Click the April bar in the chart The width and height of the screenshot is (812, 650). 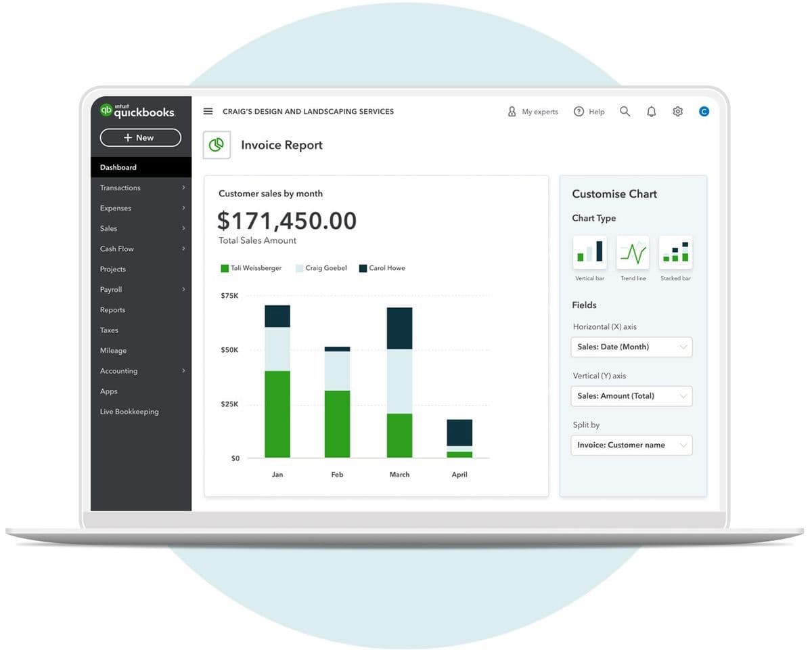click(459, 437)
